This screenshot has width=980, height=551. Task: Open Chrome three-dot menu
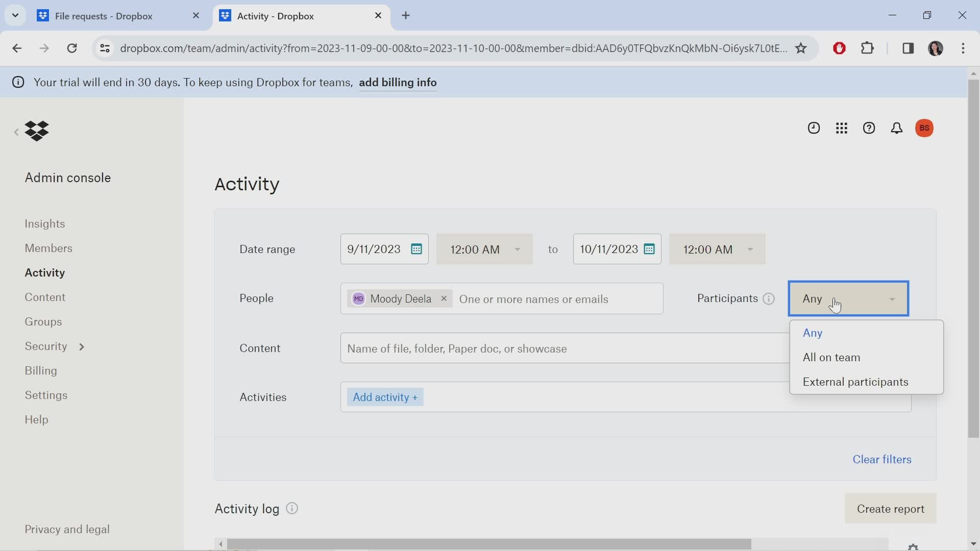(963, 48)
